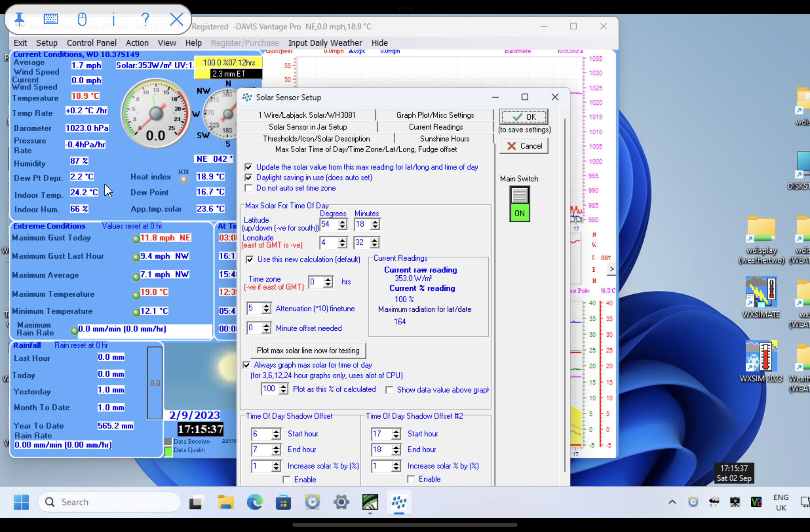Click the taskbar Search box
810x532 pixels.
coord(109,502)
